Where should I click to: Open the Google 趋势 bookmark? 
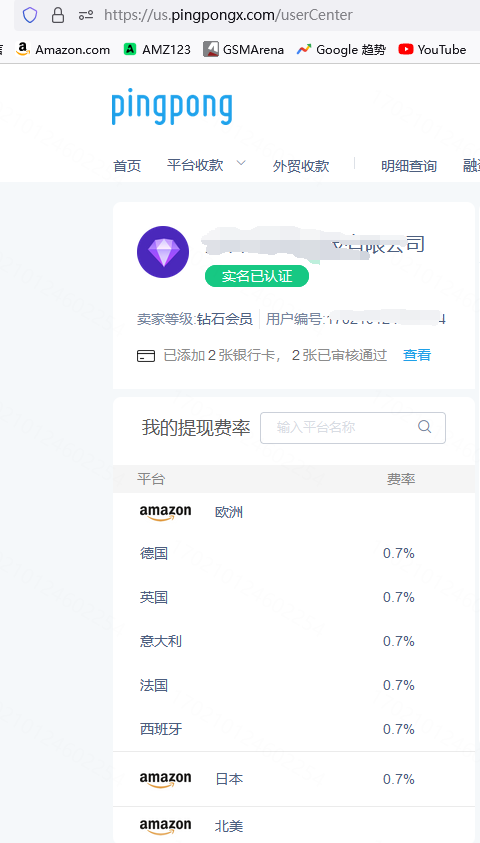click(x=341, y=49)
